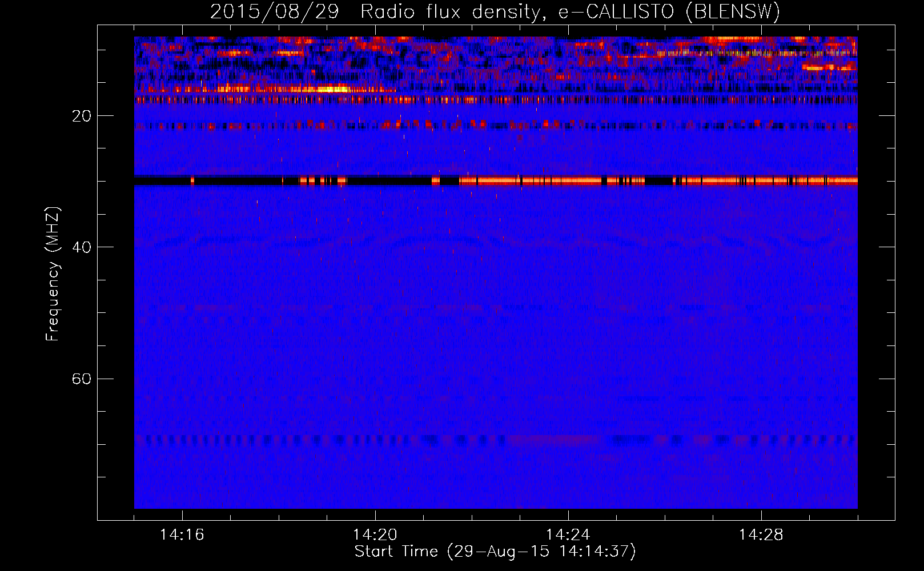Viewport: 924px width, 571px height.
Task: Select the '60' frequency axis label
Action: (82, 379)
